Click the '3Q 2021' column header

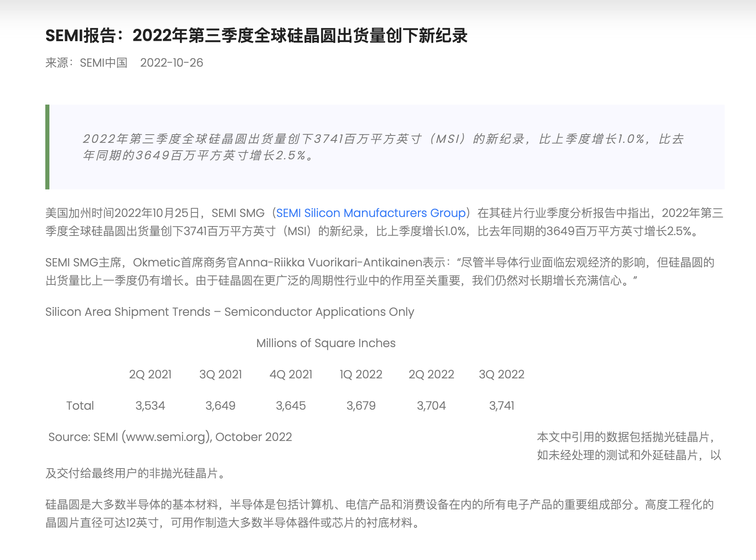(x=221, y=374)
